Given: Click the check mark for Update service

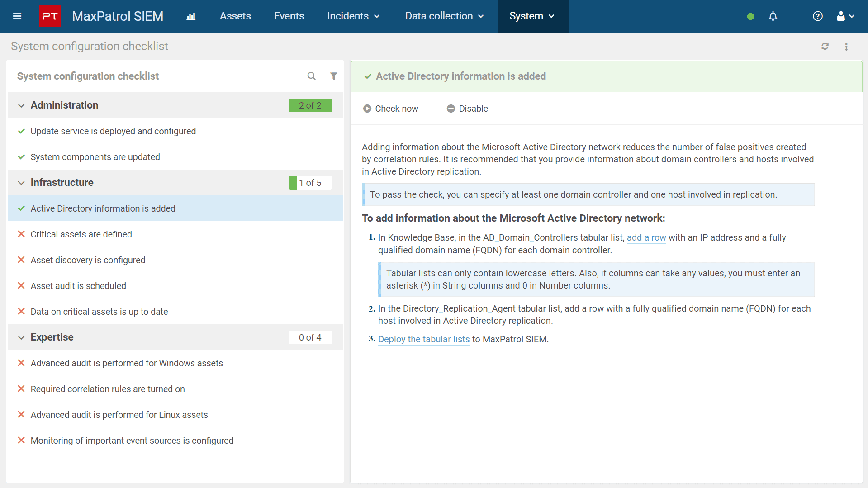Looking at the screenshot, I should (21, 131).
